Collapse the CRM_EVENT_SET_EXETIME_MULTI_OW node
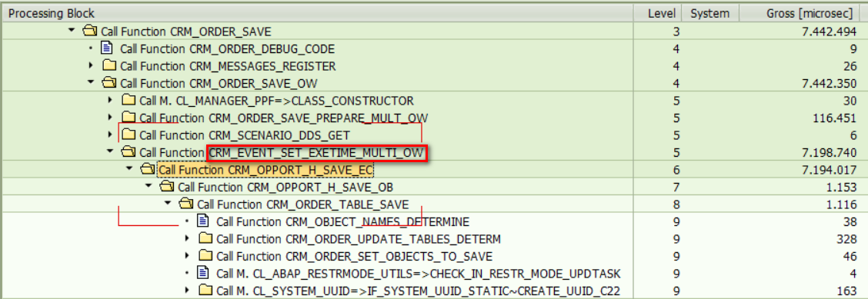The width and height of the screenshot is (868, 299). (109, 151)
